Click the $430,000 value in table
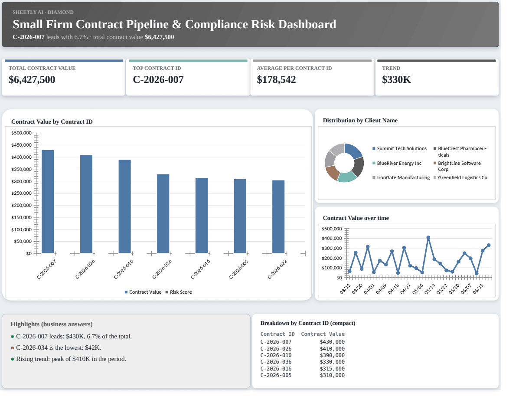The image size is (532, 400). pos(332,342)
